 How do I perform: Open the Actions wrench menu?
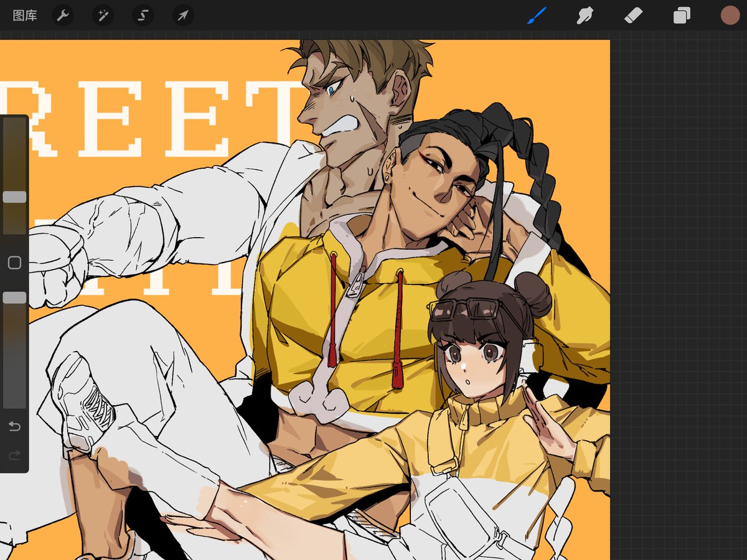pos(62,16)
